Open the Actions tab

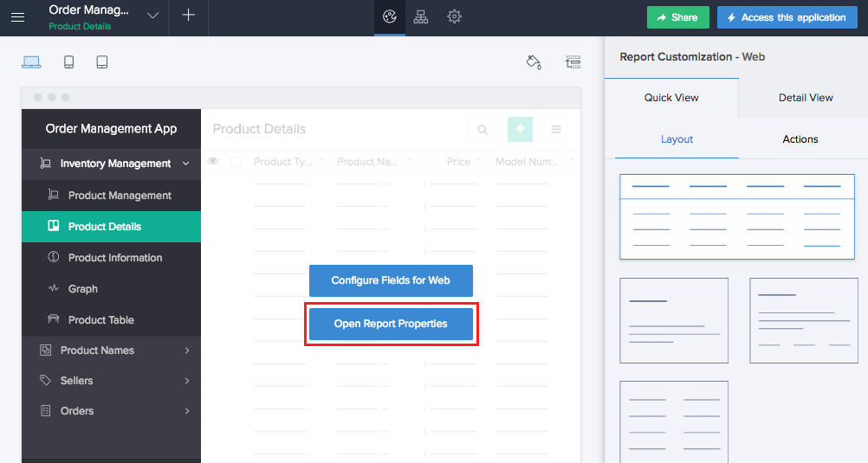[800, 139]
